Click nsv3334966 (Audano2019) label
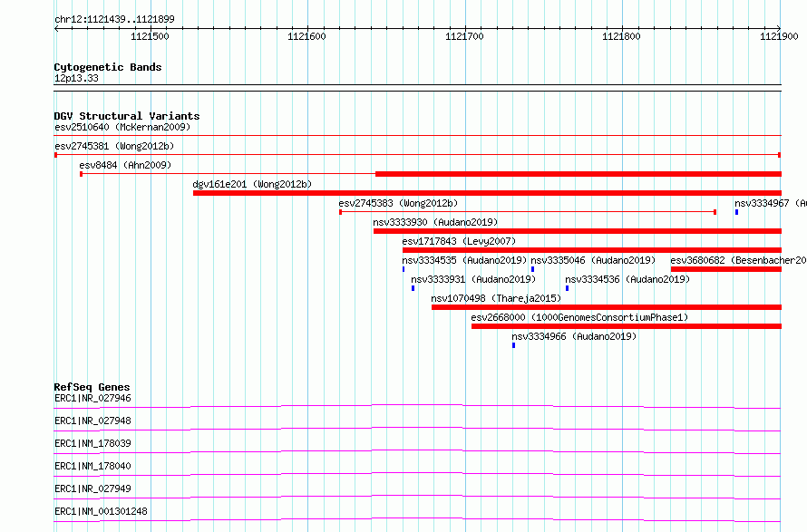The width and height of the screenshot is (807, 532). (574, 336)
